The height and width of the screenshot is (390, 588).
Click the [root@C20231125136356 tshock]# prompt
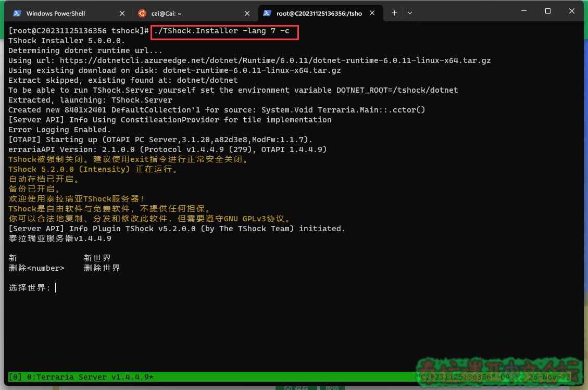(79, 31)
